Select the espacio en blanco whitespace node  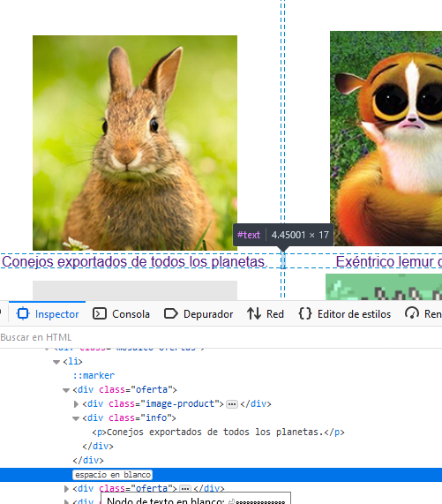pyautogui.click(x=112, y=475)
